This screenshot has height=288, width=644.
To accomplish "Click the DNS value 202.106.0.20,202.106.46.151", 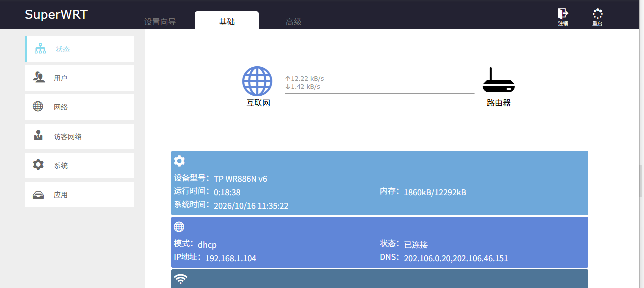I will (x=456, y=258).
